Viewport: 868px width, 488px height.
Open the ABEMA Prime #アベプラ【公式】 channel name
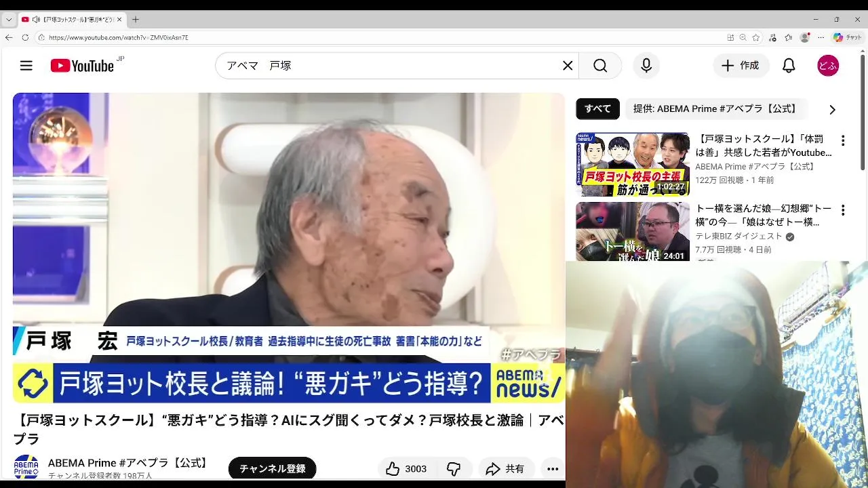129,463
